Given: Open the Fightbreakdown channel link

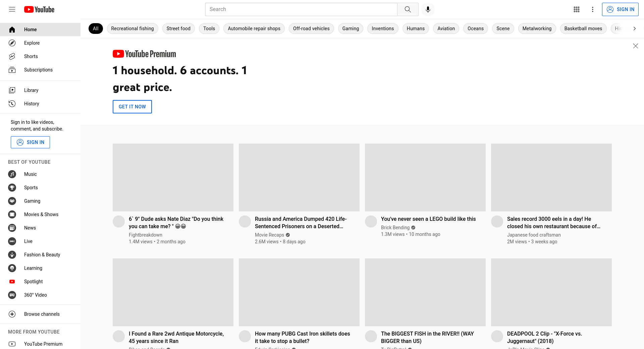Looking at the screenshot, I should (x=146, y=235).
